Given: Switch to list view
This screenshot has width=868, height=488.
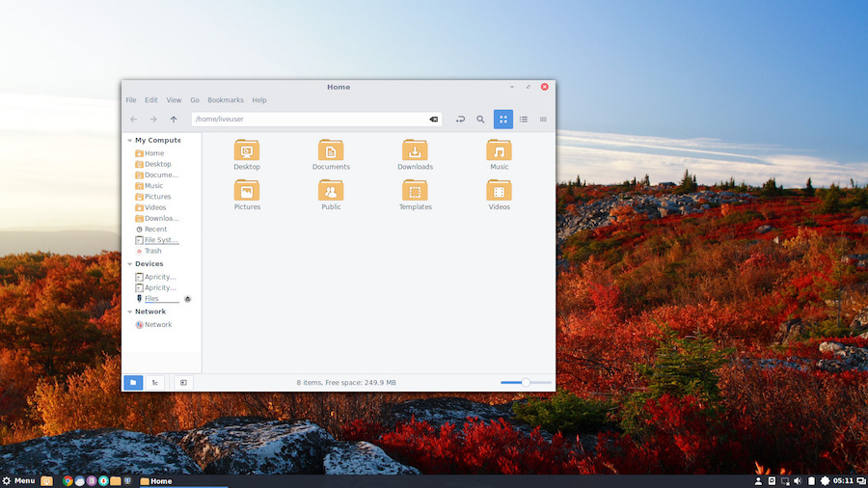Looking at the screenshot, I should [x=523, y=120].
